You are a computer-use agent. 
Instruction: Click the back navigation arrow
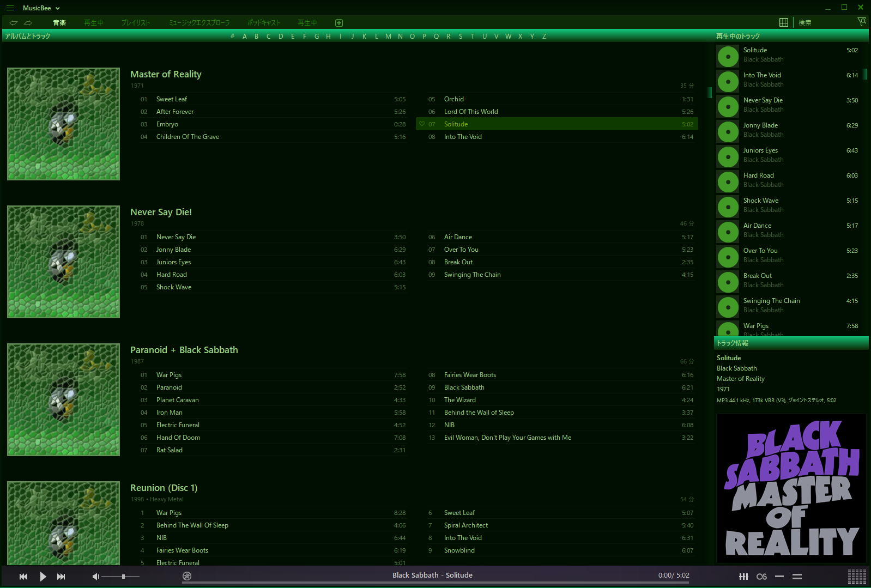pos(14,22)
